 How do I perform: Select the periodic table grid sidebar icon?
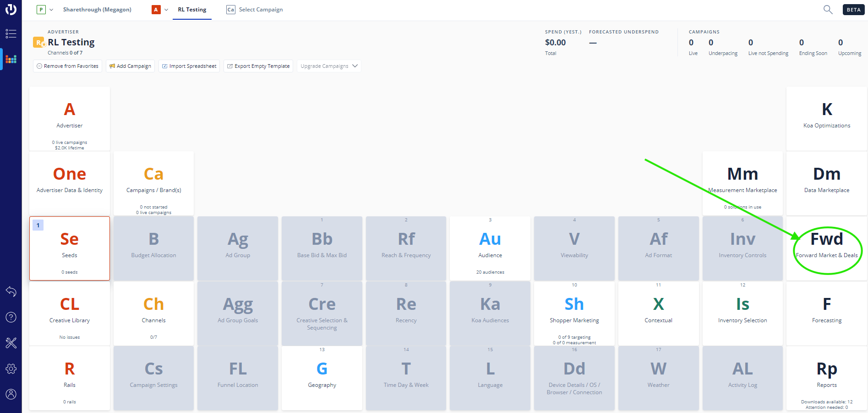11,59
